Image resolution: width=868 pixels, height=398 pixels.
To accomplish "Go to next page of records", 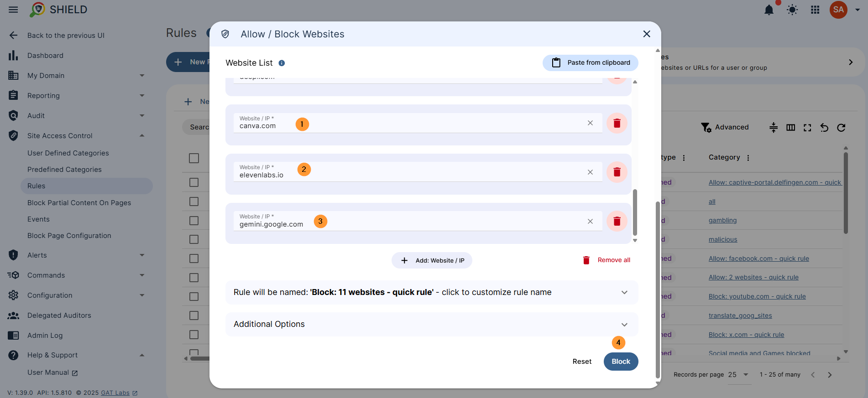I will coord(830,375).
